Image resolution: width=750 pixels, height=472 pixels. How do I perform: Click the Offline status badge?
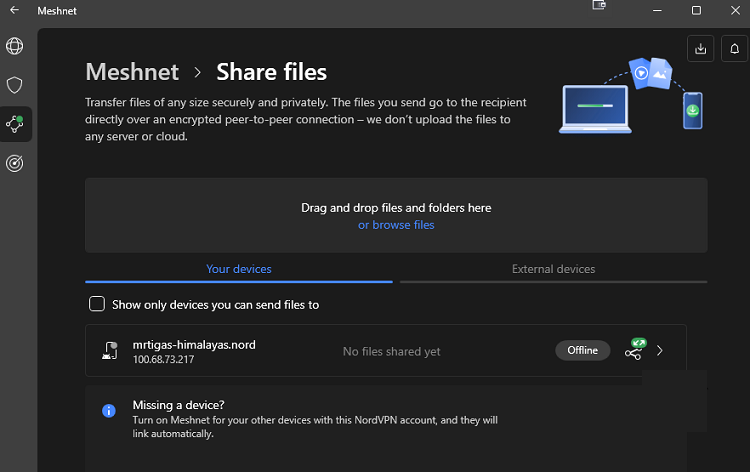[x=582, y=351]
